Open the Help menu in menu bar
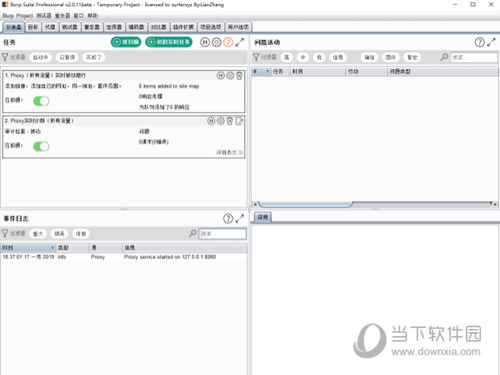This screenshot has width=500, height=375. click(93, 16)
